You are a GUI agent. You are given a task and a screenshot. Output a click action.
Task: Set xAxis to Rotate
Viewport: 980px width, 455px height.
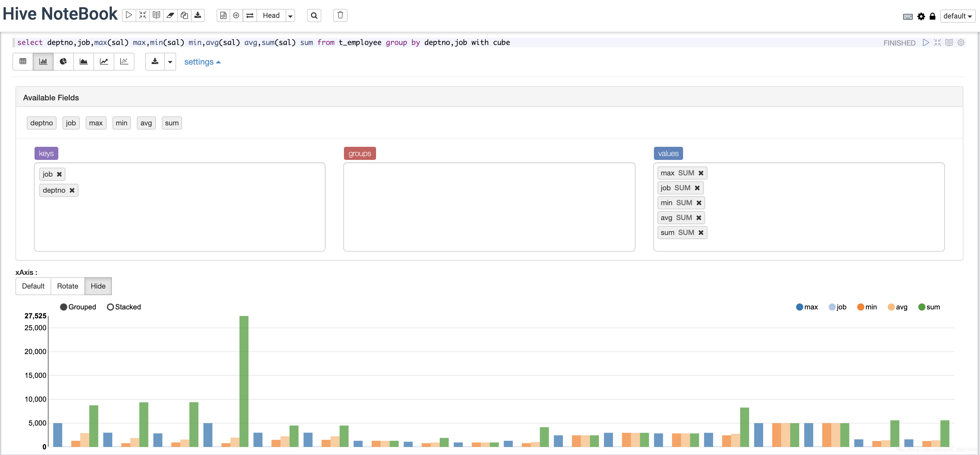[x=67, y=286]
